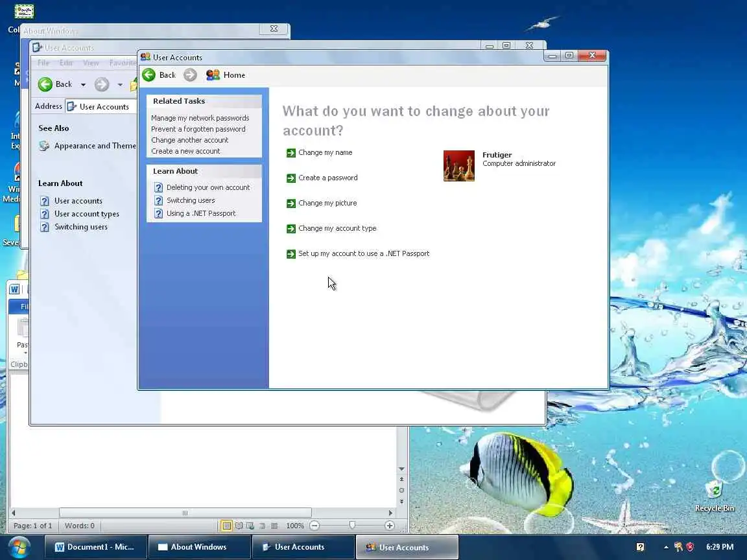This screenshot has width=747, height=560.
Task: Click the User account types link in rear window
Action: click(x=87, y=214)
